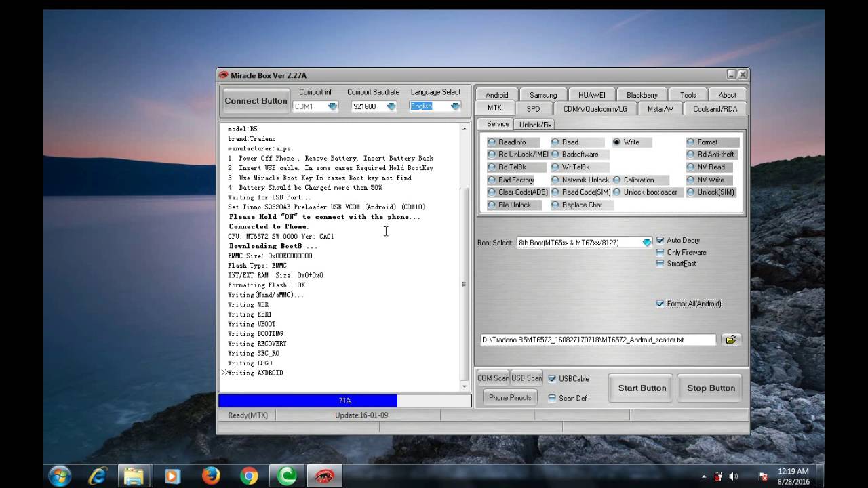
Task: Open media player taskbar icon
Action: tap(172, 476)
